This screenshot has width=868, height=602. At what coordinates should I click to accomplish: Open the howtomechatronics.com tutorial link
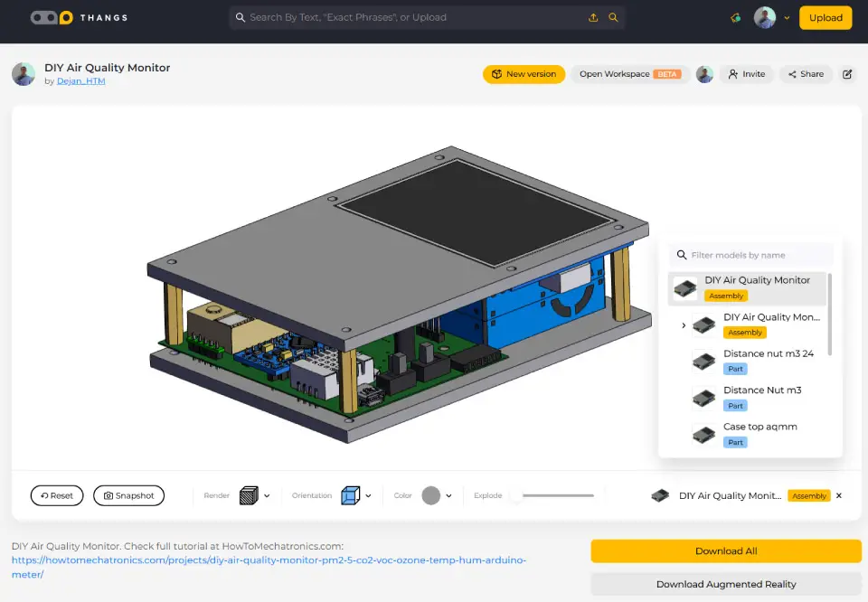click(269, 560)
